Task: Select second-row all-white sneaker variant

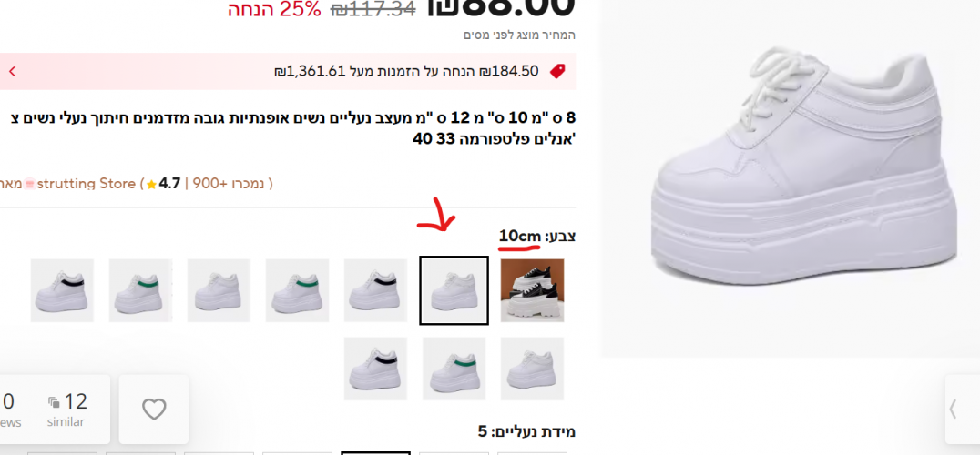Action: pyautogui.click(x=533, y=369)
